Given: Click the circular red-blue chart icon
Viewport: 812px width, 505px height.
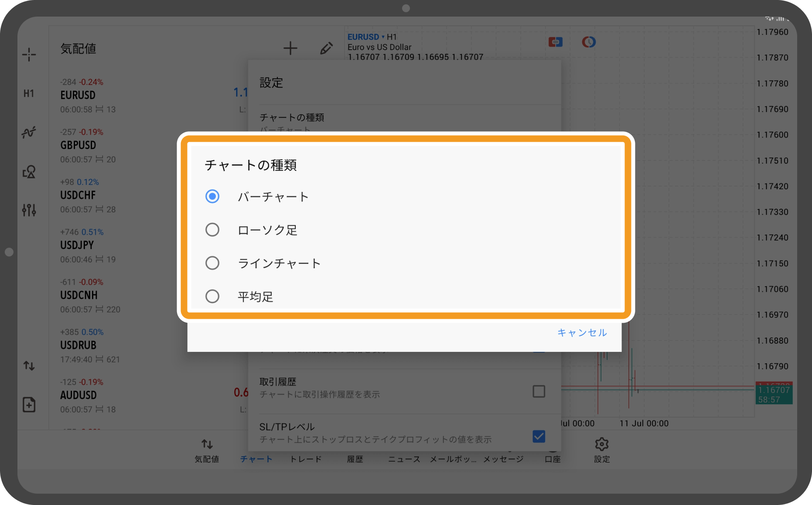Looking at the screenshot, I should coord(589,42).
